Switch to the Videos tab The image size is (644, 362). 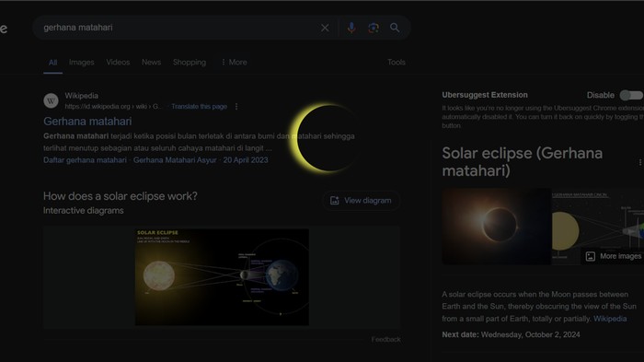tap(118, 62)
